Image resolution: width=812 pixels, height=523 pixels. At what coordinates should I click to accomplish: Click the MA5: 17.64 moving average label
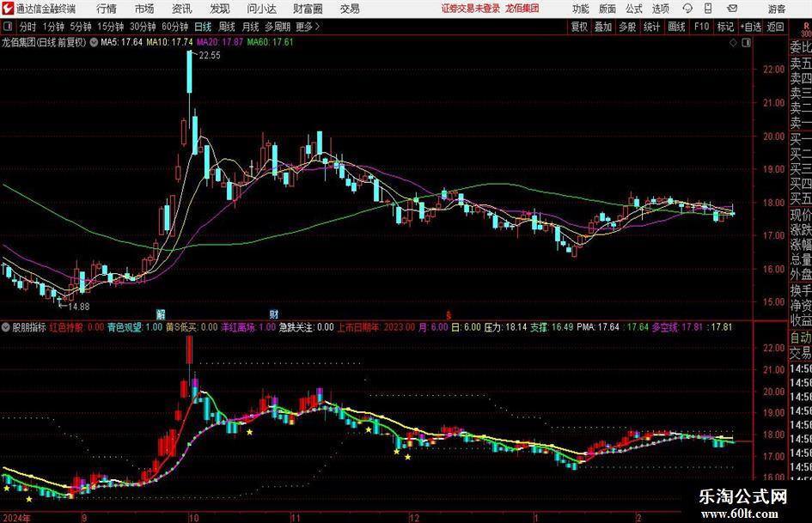[x=122, y=42]
